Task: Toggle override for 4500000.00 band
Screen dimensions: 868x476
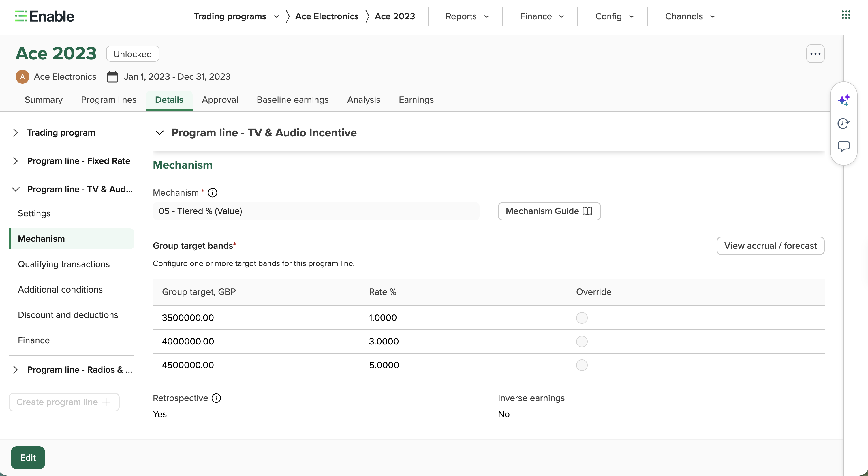Action: [582, 365]
